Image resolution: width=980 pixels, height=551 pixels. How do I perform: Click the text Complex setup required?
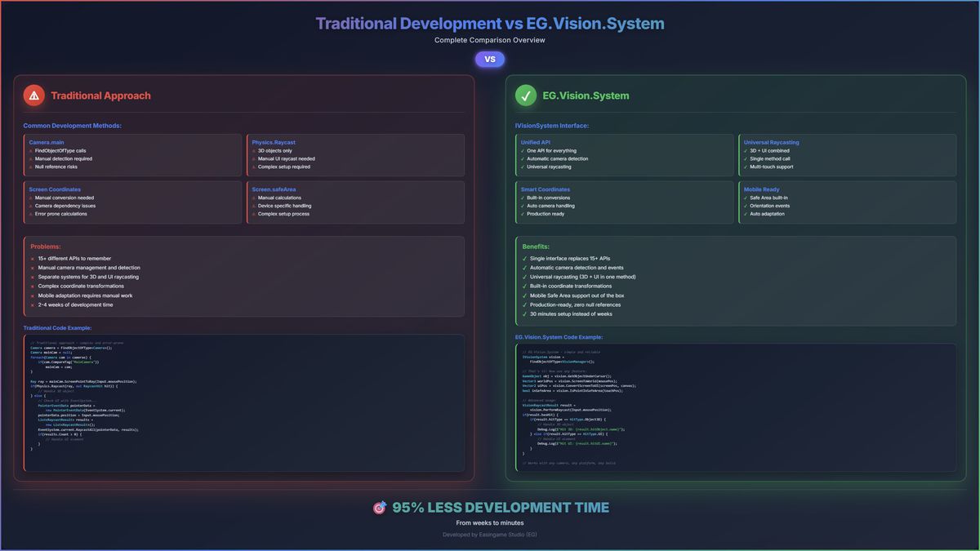point(284,167)
